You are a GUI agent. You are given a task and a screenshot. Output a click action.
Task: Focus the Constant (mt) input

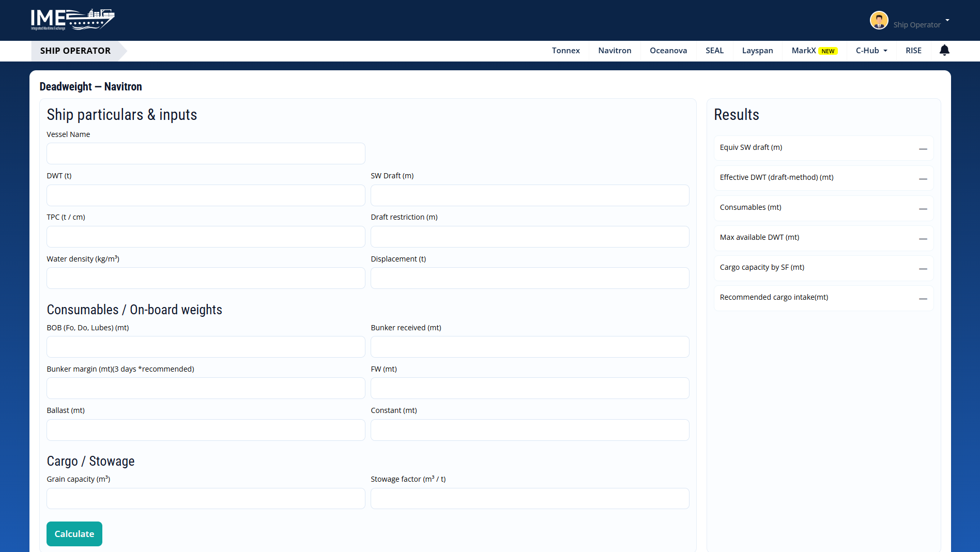tap(530, 430)
